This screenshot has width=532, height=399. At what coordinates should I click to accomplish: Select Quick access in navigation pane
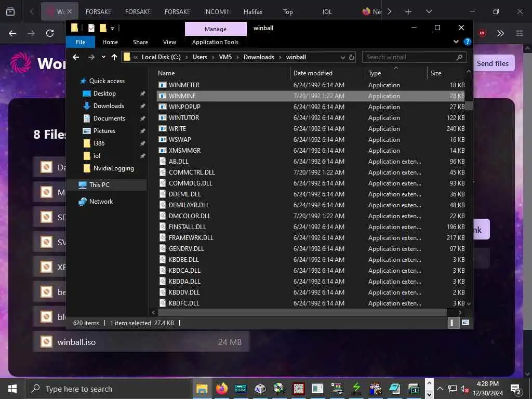pyautogui.click(x=107, y=81)
